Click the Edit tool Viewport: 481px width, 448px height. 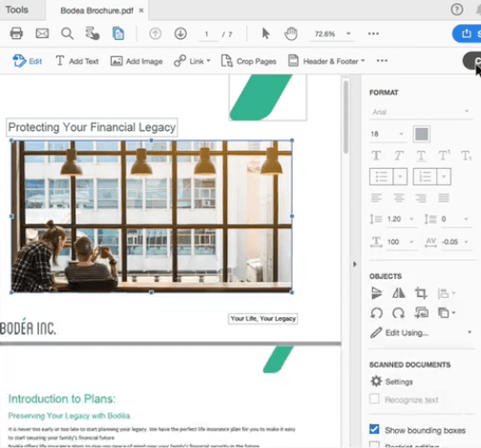click(x=28, y=61)
